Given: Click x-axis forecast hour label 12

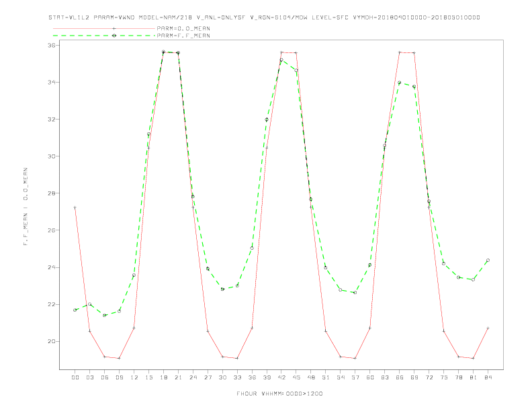Looking at the screenshot, I should pyautogui.click(x=134, y=377).
